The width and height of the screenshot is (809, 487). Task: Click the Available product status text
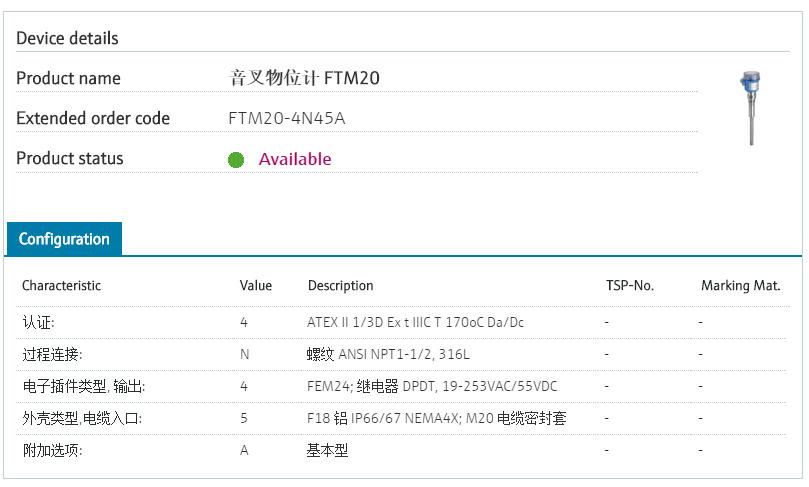click(295, 159)
